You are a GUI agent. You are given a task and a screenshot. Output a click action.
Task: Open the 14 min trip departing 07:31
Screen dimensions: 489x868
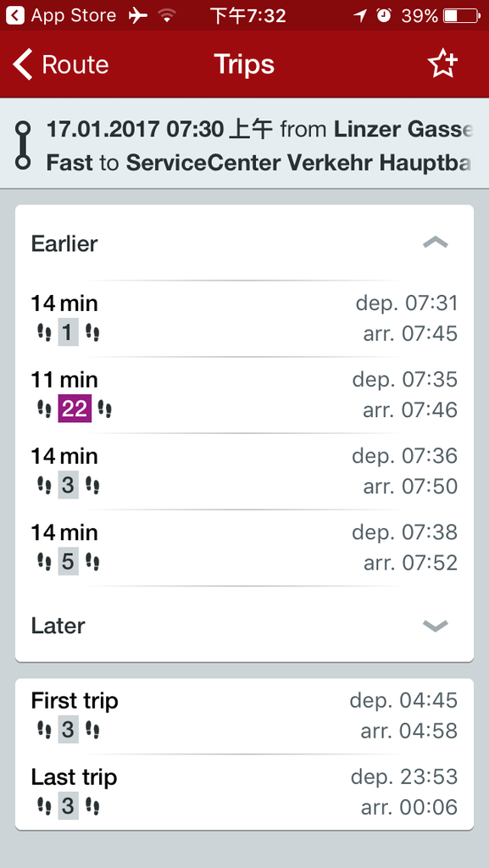coord(244,319)
